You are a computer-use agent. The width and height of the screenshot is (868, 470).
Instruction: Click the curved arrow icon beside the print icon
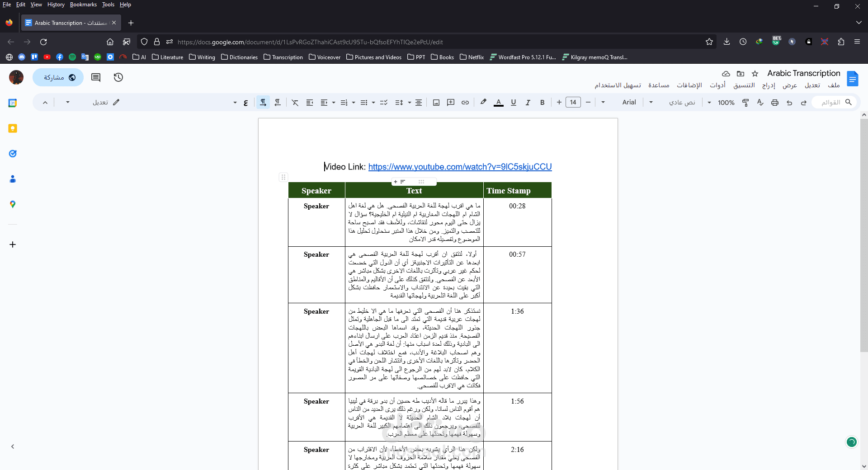789,103
